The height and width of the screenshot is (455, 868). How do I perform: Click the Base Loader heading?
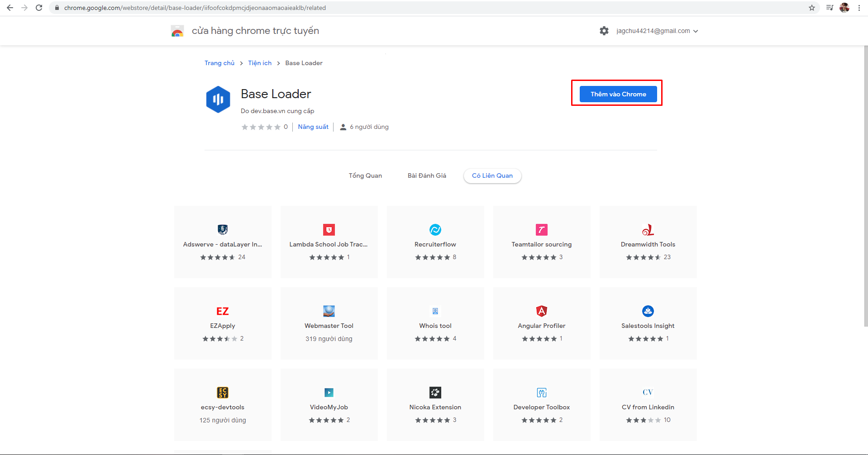click(x=276, y=94)
